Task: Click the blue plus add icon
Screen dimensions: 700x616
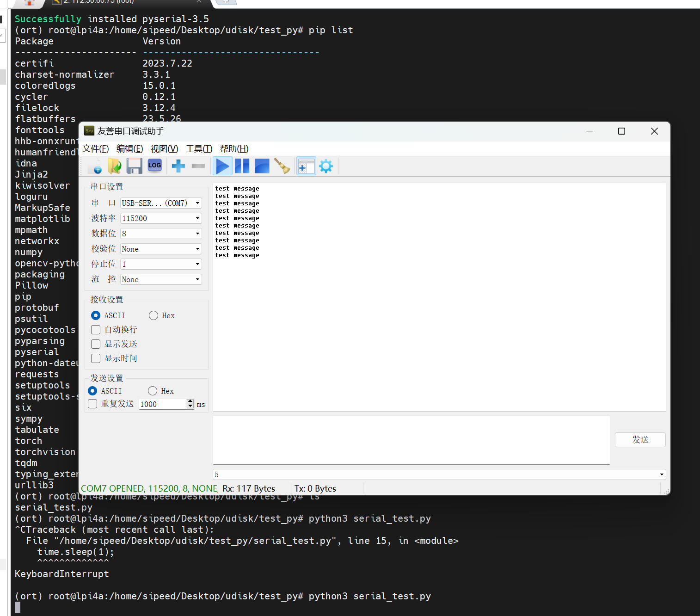Action: pos(178,166)
